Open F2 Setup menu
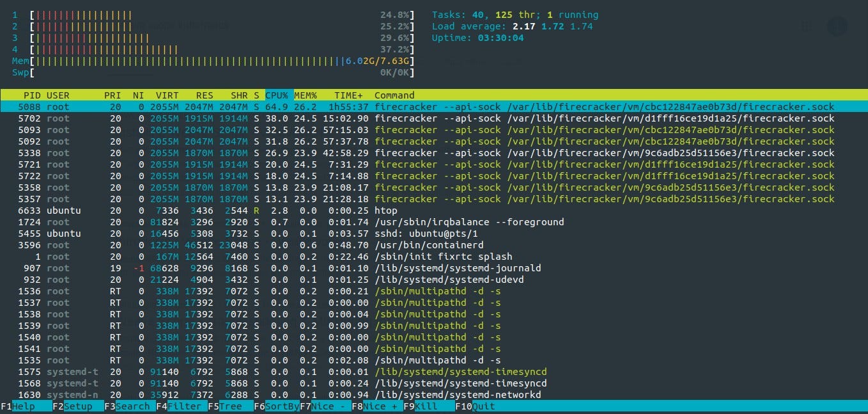This screenshot has width=868, height=414. [x=77, y=406]
